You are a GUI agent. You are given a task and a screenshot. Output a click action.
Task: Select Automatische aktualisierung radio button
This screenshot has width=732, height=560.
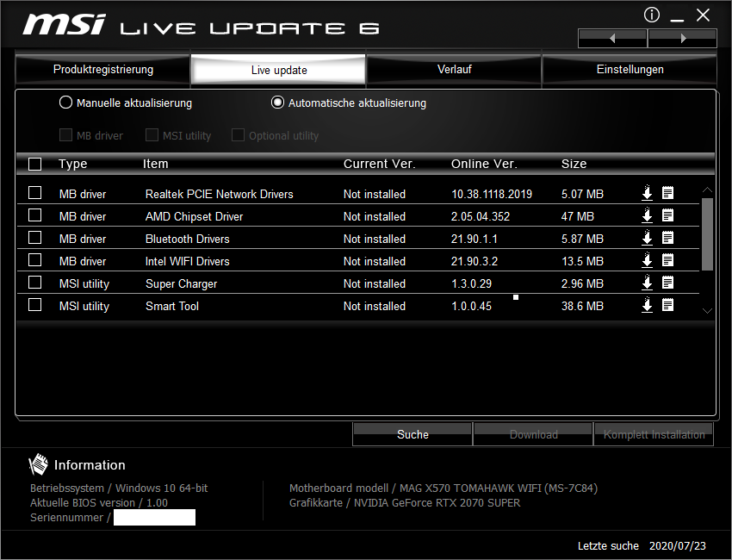click(277, 103)
